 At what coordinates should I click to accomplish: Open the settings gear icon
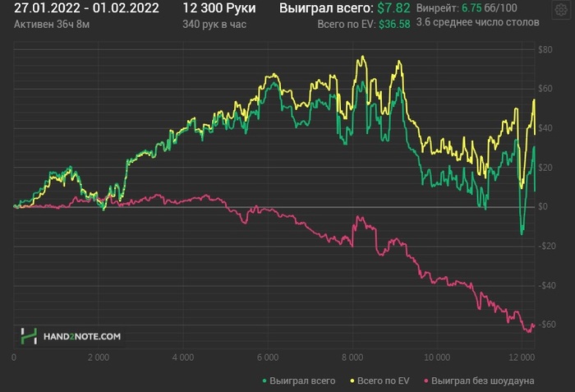561,10
